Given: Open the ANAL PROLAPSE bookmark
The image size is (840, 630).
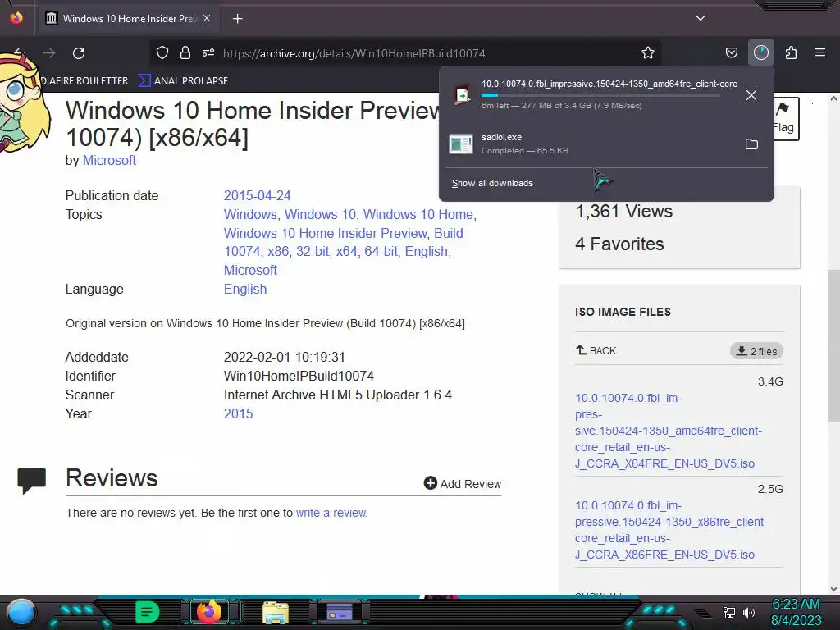Looking at the screenshot, I should pos(183,81).
